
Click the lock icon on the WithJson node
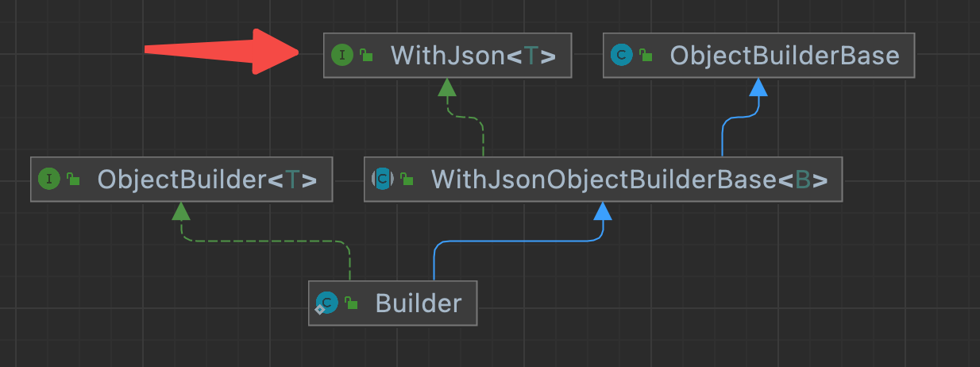click(x=365, y=55)
